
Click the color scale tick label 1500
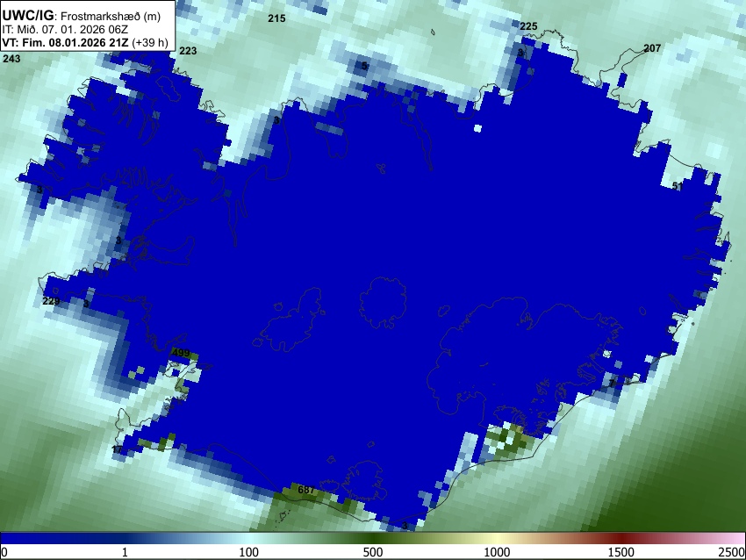[621, 552]
